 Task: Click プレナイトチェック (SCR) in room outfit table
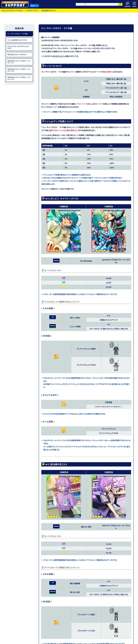point(108,433)
